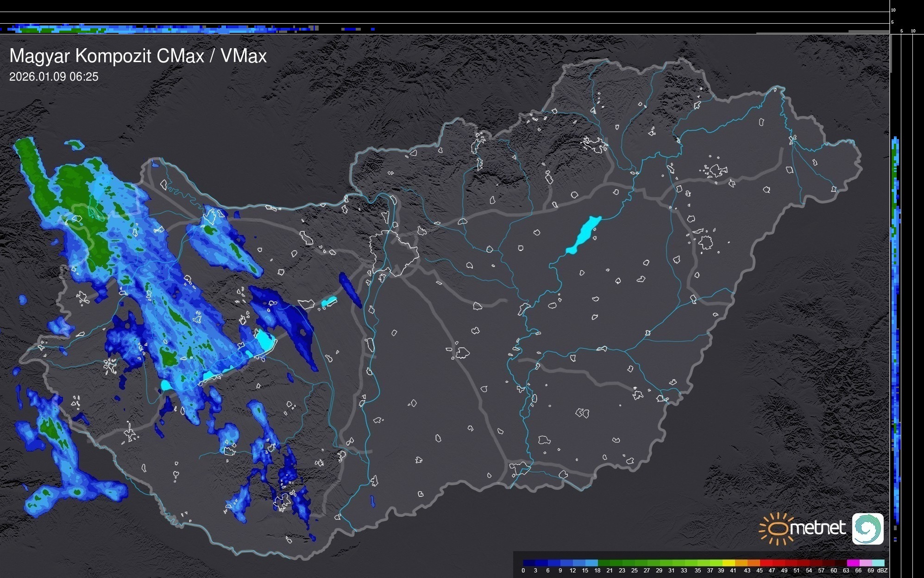Click the green swirl app icon

click(867, 528)
